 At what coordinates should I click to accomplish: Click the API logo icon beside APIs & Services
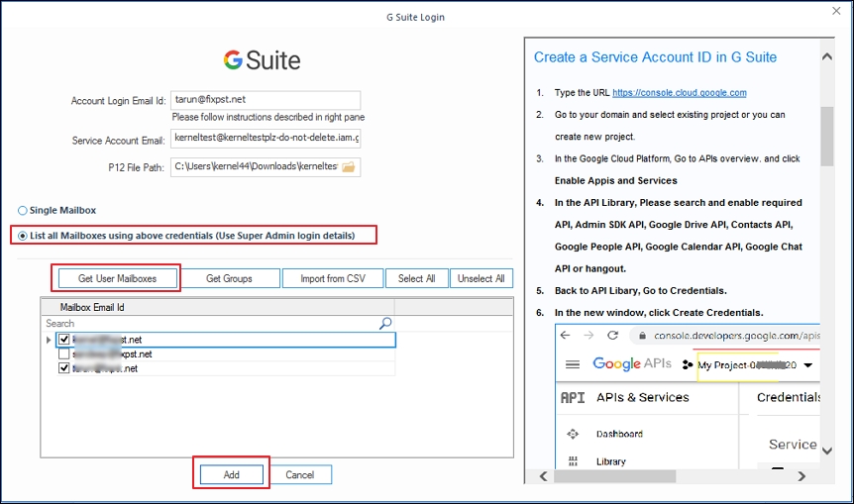[573, 398]
